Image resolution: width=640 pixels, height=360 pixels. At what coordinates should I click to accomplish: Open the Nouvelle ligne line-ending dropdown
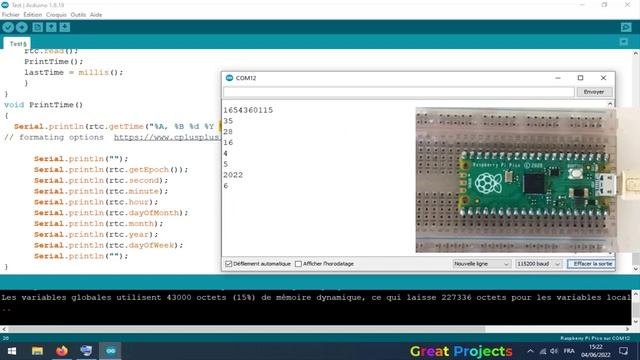pyautogui.click(x=481, y=264)
